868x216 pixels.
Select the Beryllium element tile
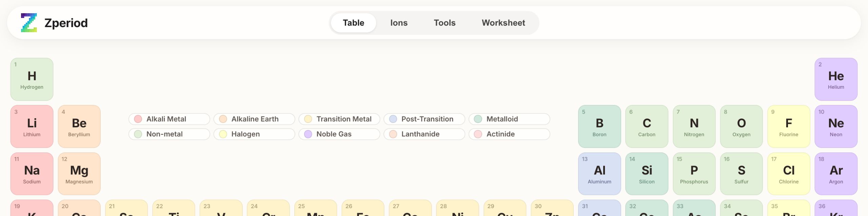coord(79,126)
